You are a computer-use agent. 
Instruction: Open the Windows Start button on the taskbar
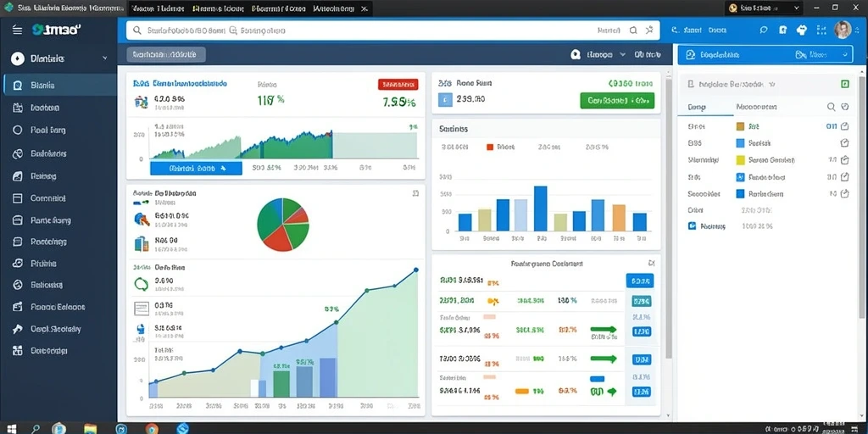pos(10,428)
